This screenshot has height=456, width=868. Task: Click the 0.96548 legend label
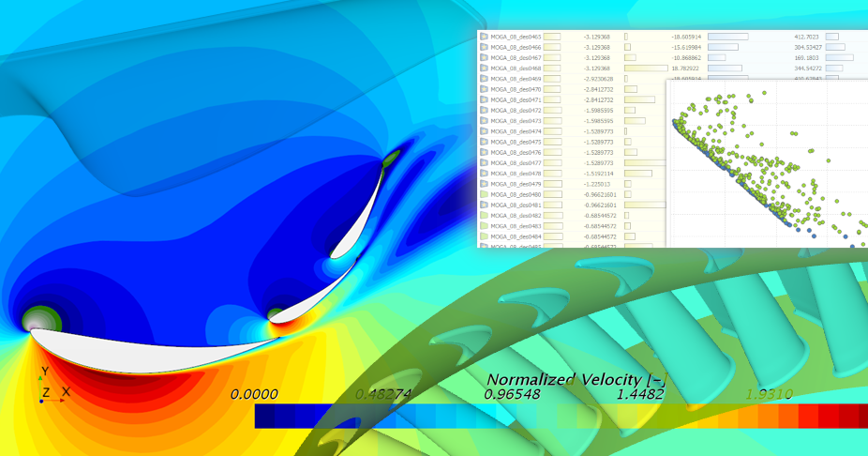click(512, 394)
